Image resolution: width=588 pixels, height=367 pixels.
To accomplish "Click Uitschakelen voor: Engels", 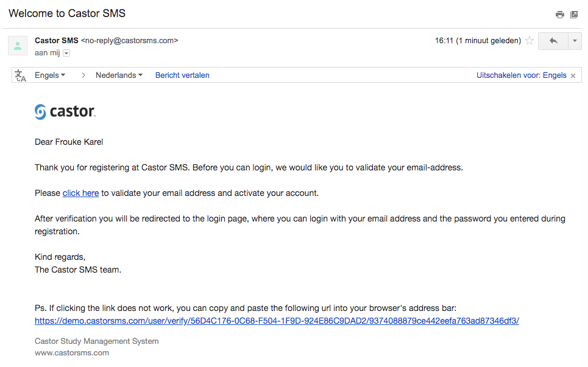I will (521, 75).
